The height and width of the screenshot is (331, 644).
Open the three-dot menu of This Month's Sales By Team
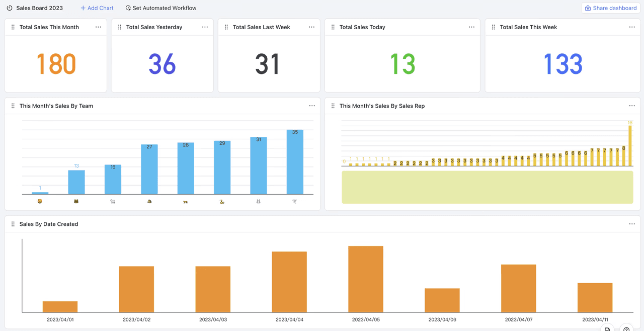point(312,106)
